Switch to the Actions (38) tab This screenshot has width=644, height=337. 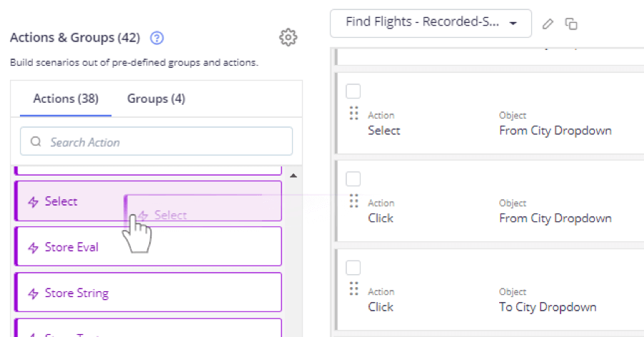pyautogui.click(x=66, y=99)
